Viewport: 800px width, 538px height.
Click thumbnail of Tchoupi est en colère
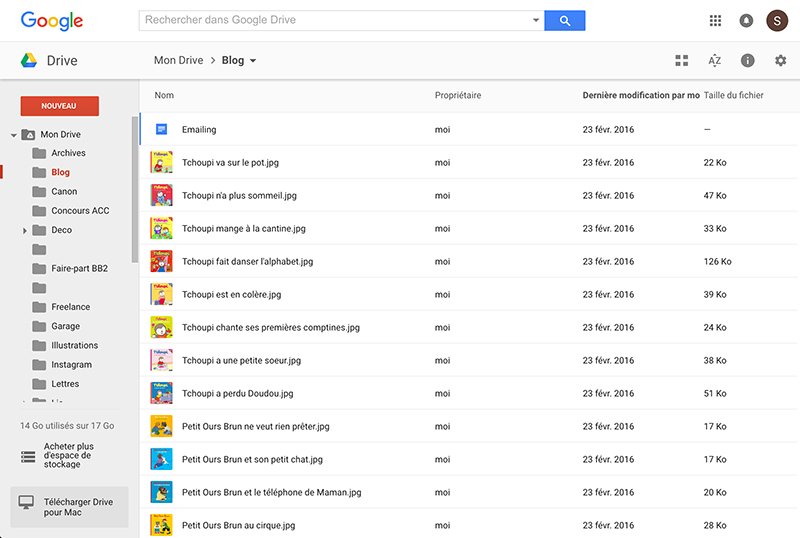[161, 294]
